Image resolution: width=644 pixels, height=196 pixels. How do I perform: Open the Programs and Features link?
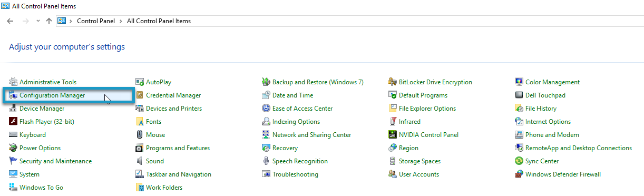coord(178,148)
